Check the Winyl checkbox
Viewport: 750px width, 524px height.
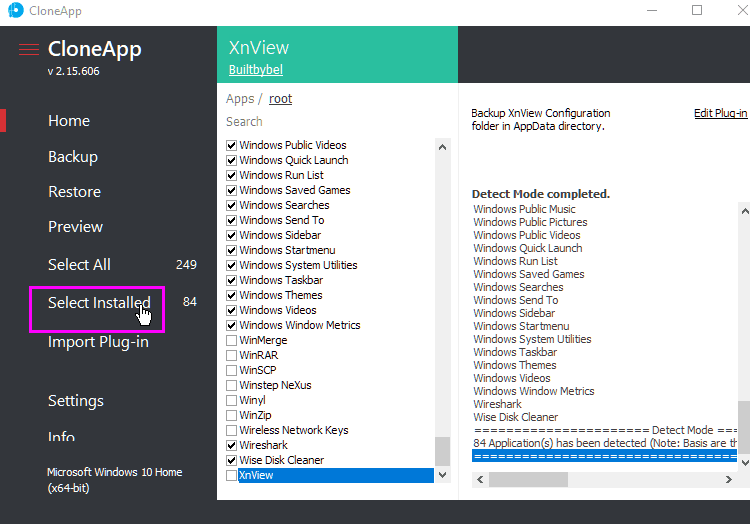point(232,400)
